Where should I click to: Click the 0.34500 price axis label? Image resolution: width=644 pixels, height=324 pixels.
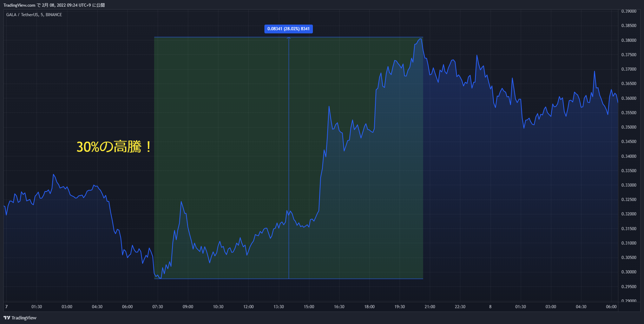point(629,142)
